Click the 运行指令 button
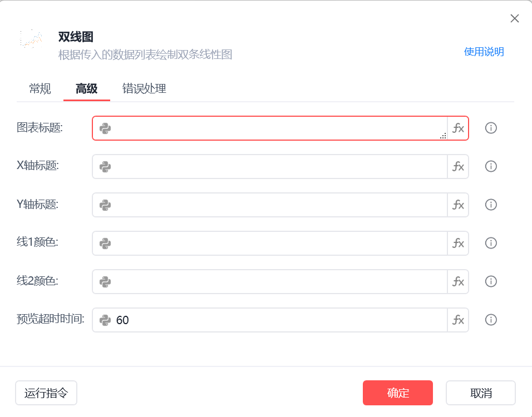This screenshot has width=532, height=417. pyautogui.click(x=46, y=393)
